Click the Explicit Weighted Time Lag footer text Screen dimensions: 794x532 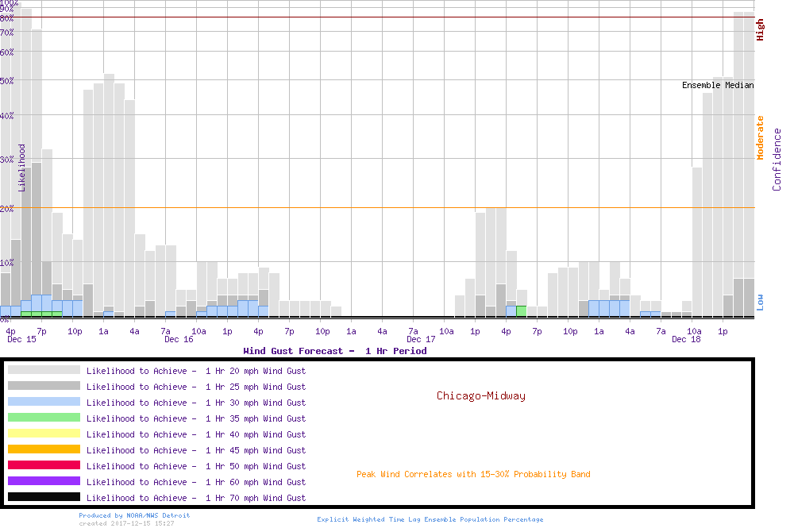coord(430,519)
